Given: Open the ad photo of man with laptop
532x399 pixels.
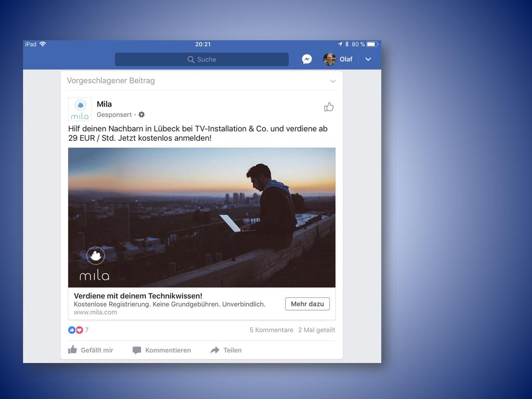Looking at the screenshot, I should pos(202,218).
